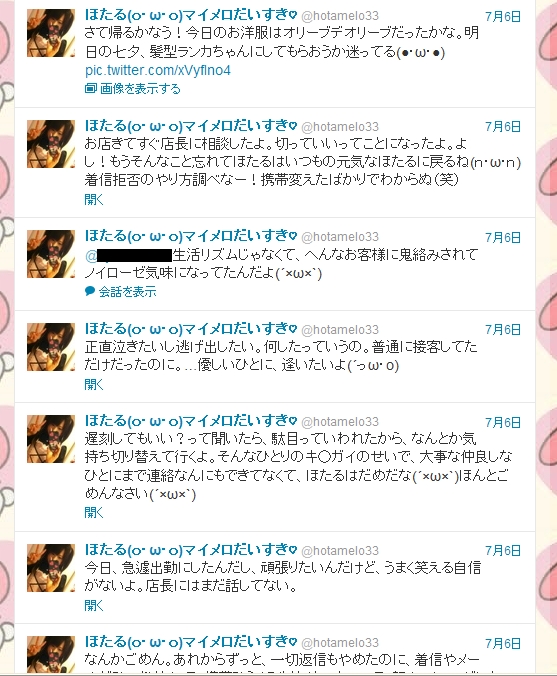Show the conversation via 会話を表示

click(128, 292)
